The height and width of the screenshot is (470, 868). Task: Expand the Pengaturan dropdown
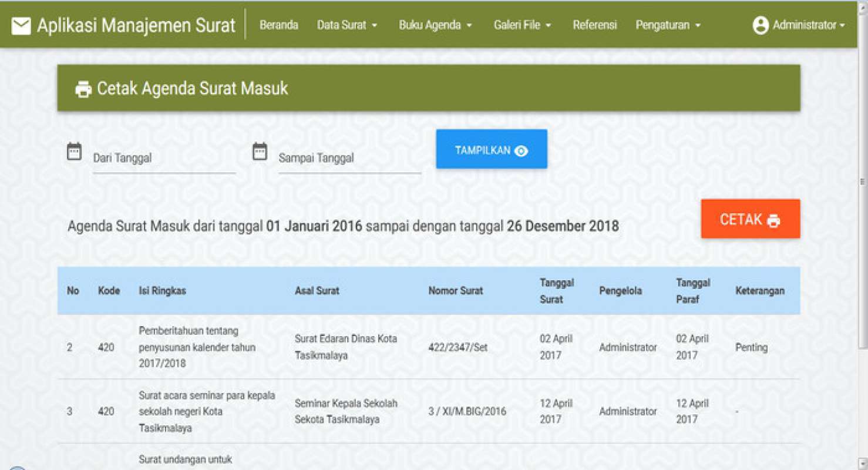(x=664, y=25)
